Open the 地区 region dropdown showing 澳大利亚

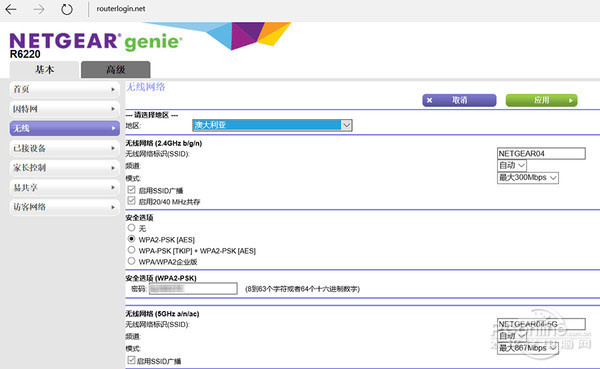(272, 125)
